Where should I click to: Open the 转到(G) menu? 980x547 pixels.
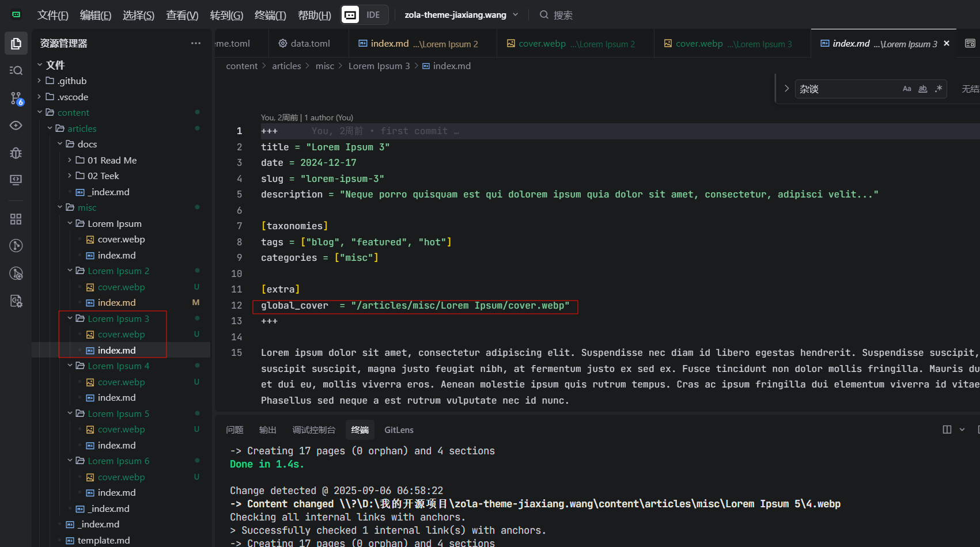coord(226,15)
